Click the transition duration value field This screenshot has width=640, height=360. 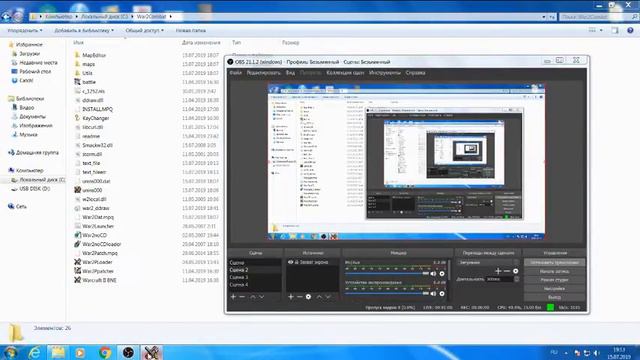500,279
